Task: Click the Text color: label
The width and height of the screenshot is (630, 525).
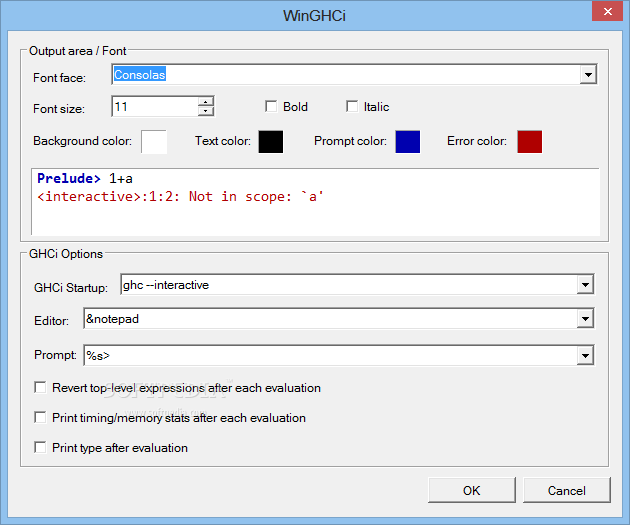Action: click(223, 141)
